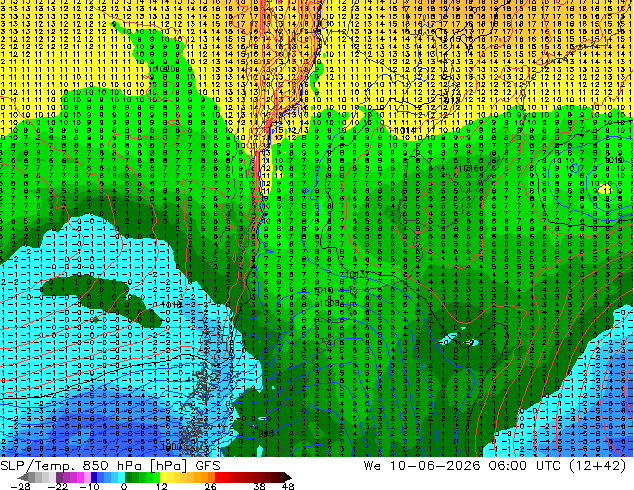
Task: Click the '38' legend value
Action: (259, 486)
